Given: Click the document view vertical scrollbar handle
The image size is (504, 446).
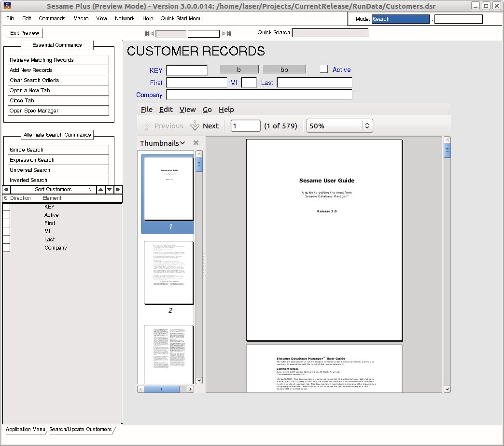Looking at the screenshot, I should tap(447, 151).
